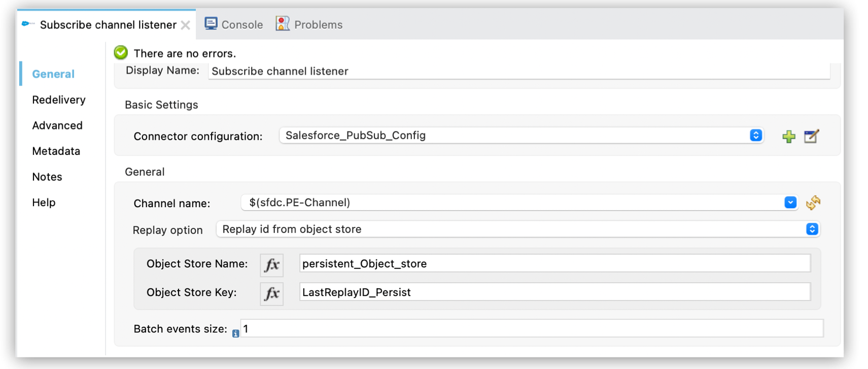Expand the Channel name dropdown arrow
The width and height of the screenshot is (868, 369).
[x=790, y=203]
